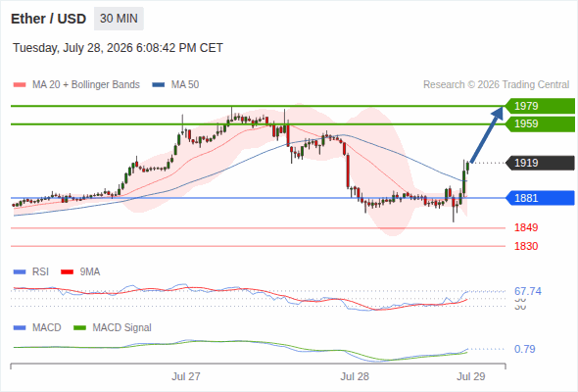Click the 1849 support level label

pyautogui.click(x=526, y=227)
